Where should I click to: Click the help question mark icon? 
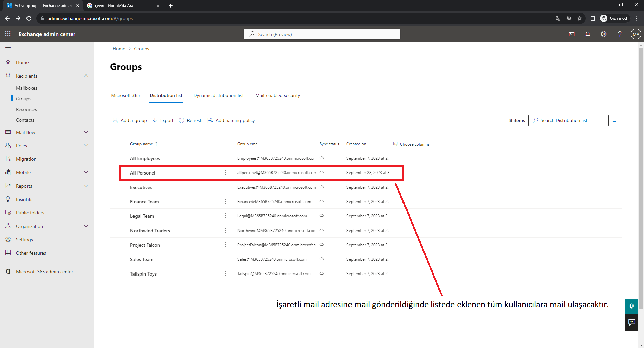(x=620, y=34)
